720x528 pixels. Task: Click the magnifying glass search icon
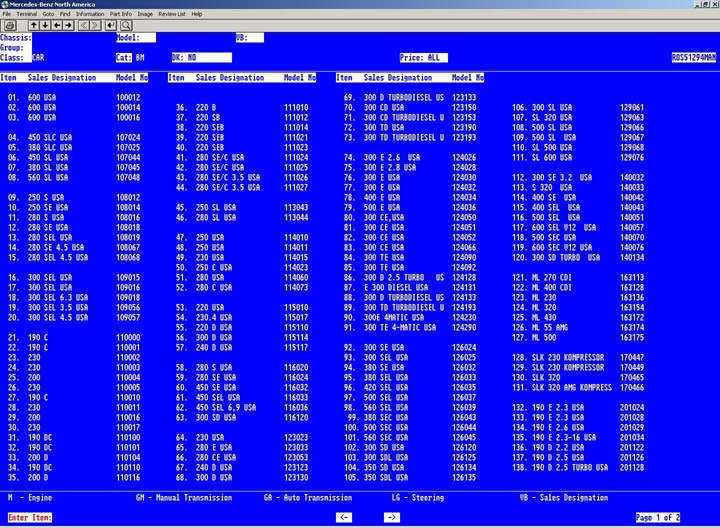click(x=126, y=25)
